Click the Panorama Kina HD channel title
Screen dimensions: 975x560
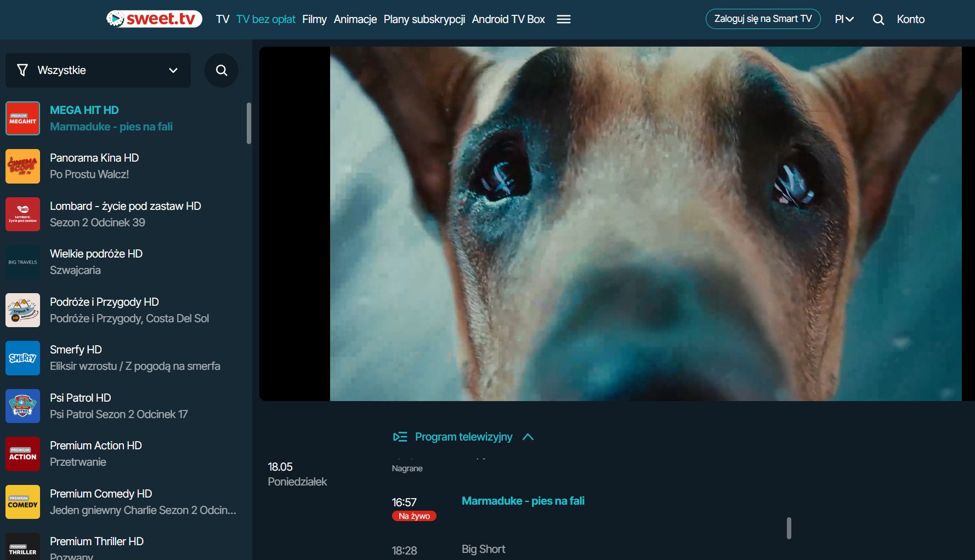pos(94,158)
